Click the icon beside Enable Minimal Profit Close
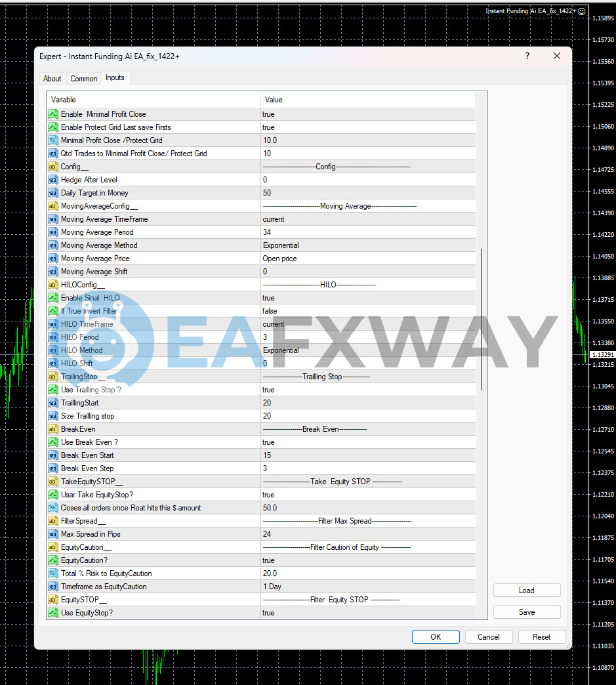Image resolution: width=616 pixels, height=685 pixels. (53, 114)
